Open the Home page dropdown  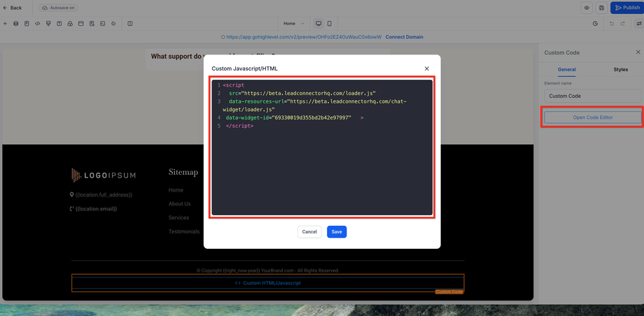[294, 24]
